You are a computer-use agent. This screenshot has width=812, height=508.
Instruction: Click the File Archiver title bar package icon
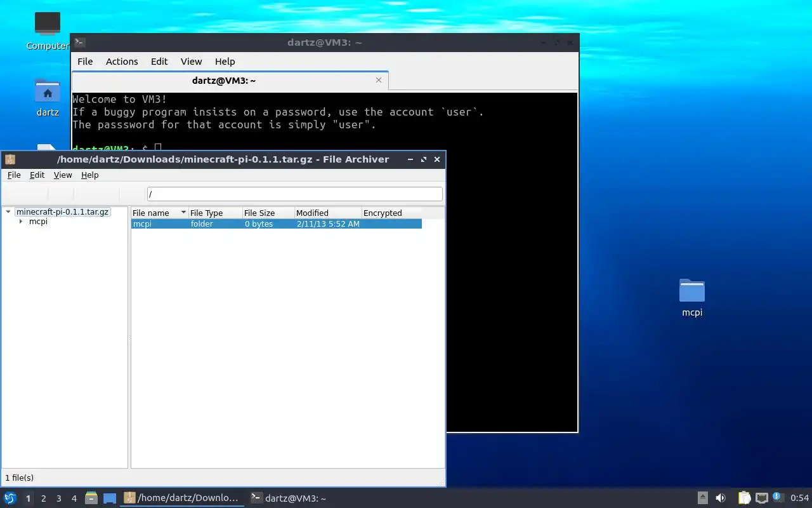(x=10, y=159)
